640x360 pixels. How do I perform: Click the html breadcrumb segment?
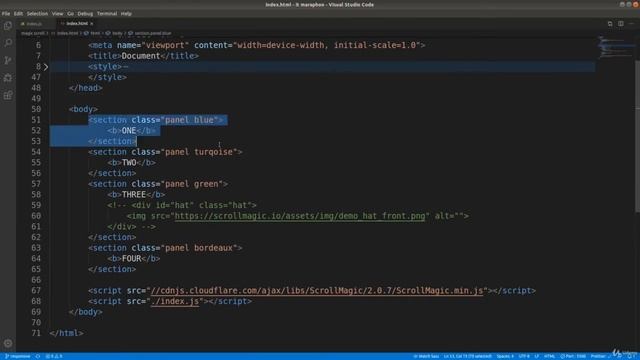[95, 33]
